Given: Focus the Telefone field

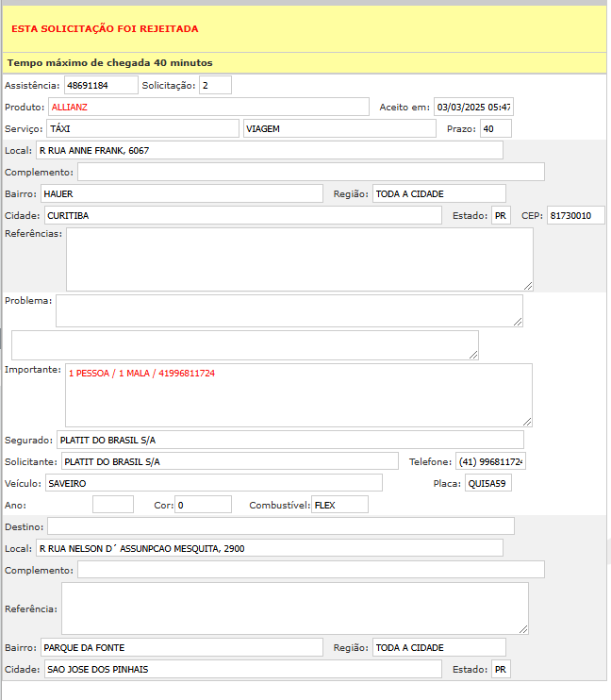Looking at the screenshot, I should [490, 461].
